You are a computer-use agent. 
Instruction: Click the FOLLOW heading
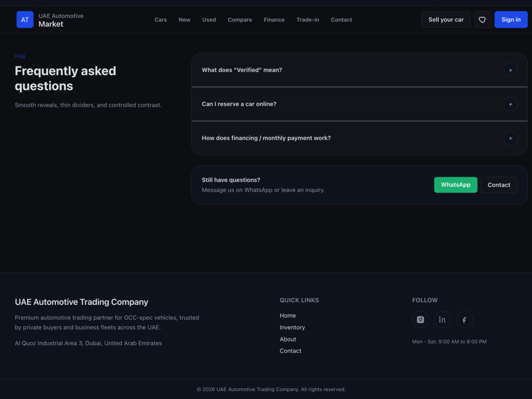click(425, 300)
